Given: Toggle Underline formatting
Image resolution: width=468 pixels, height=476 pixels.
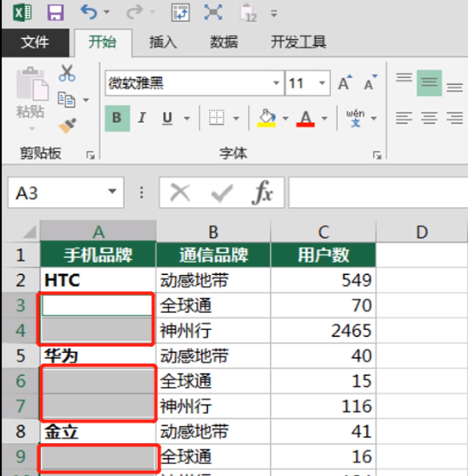Looking at the screenshot, I should point(167,118).
